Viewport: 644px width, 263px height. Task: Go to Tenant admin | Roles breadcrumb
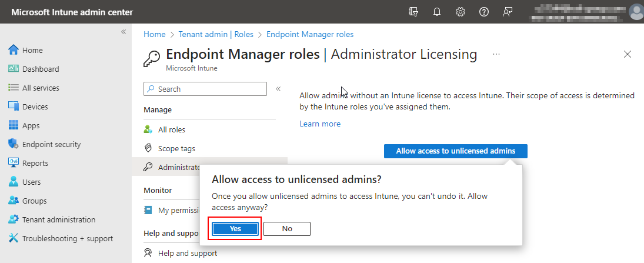[x=216, y=35]
